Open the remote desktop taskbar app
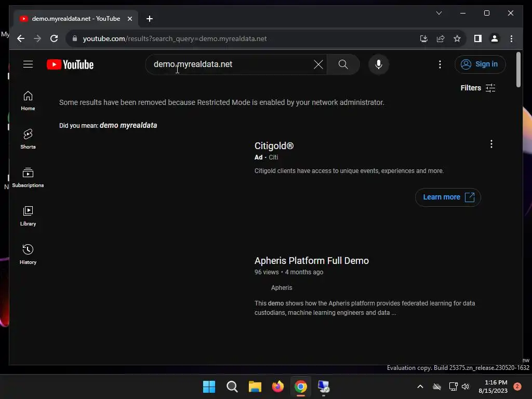This screenshot has width=532, height=399. coord(323,387)
